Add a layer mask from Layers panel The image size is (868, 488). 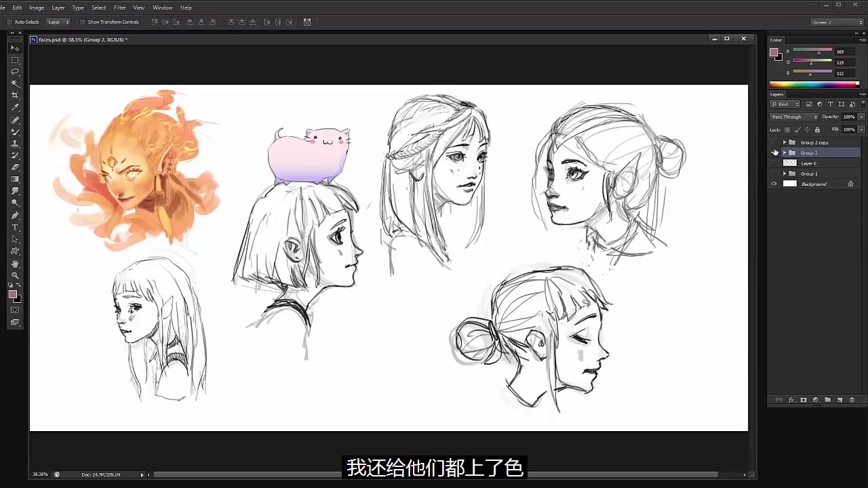point(804,400)
